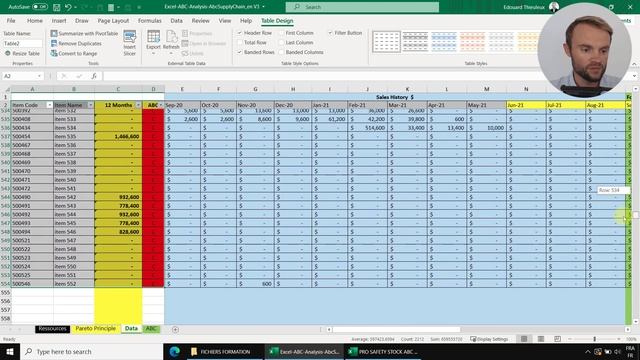Switch to the Data ribbon tab
Screen dimensions: 640x360
click(x=176, y=20)
